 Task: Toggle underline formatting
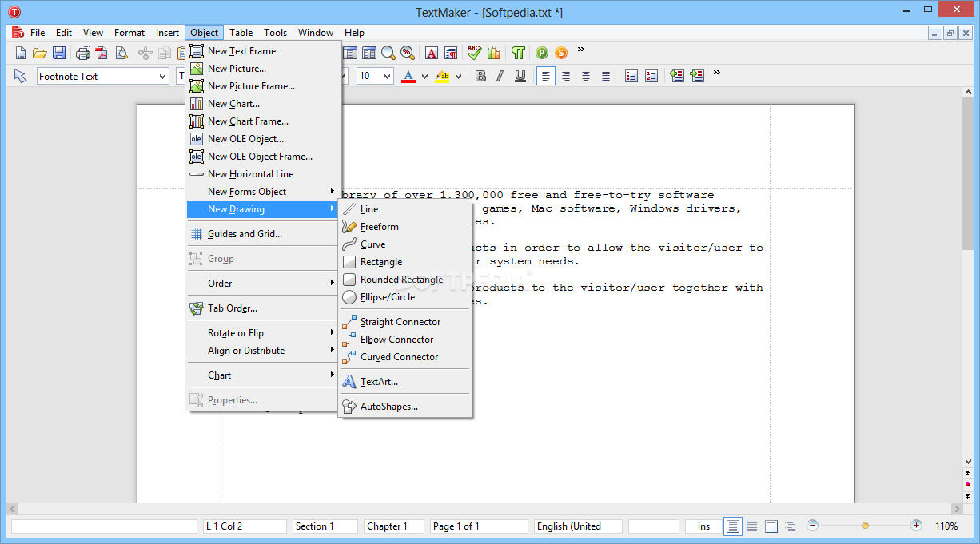point(520,76)
